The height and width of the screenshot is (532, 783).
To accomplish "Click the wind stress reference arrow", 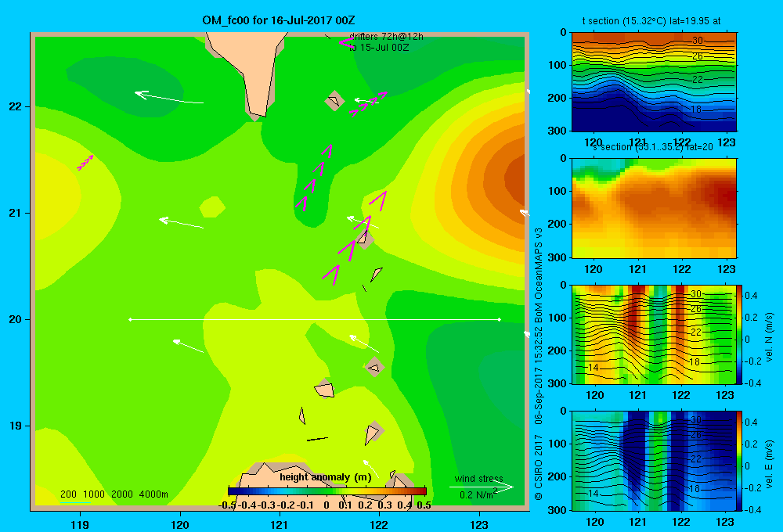I will pos(481,487).
